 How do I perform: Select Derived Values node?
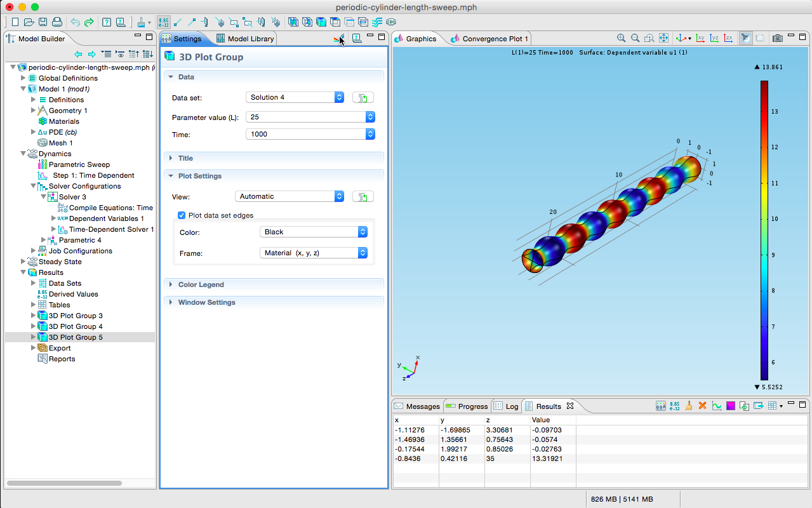(x=73, y=294)
